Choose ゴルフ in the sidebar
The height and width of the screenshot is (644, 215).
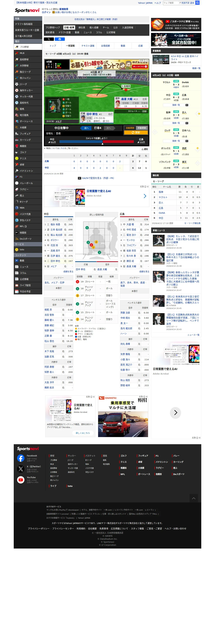pyautogui.click(x=28, y=152)
